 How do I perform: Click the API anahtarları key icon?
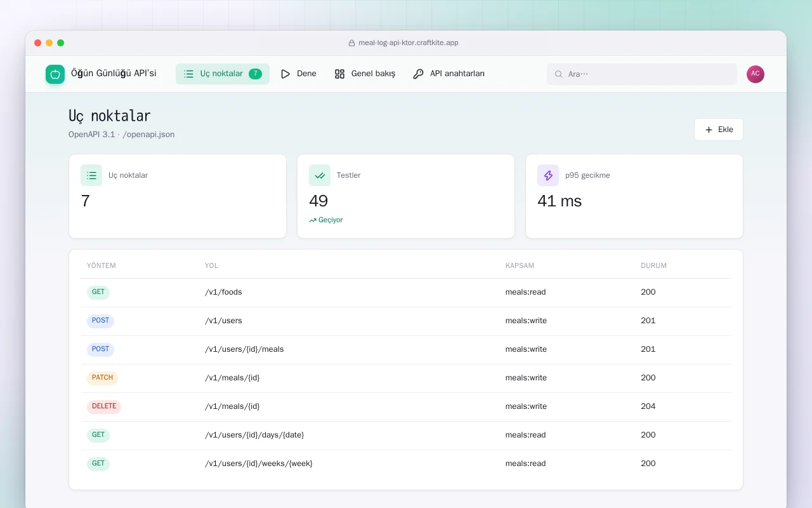pos(418,74)
